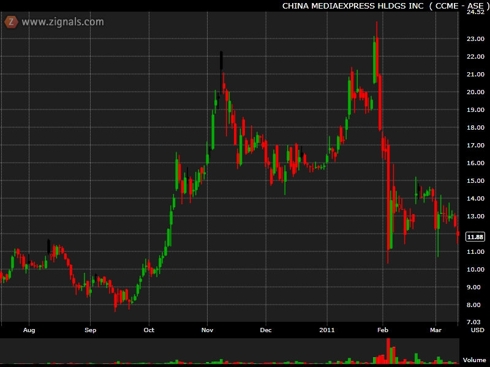Click the 23.00 price axis label

[x=475, y=39]
